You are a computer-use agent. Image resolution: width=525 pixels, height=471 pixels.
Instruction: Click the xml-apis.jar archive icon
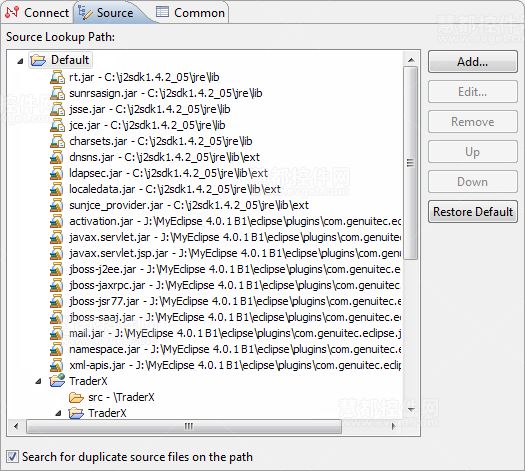[x=57, y=365]
